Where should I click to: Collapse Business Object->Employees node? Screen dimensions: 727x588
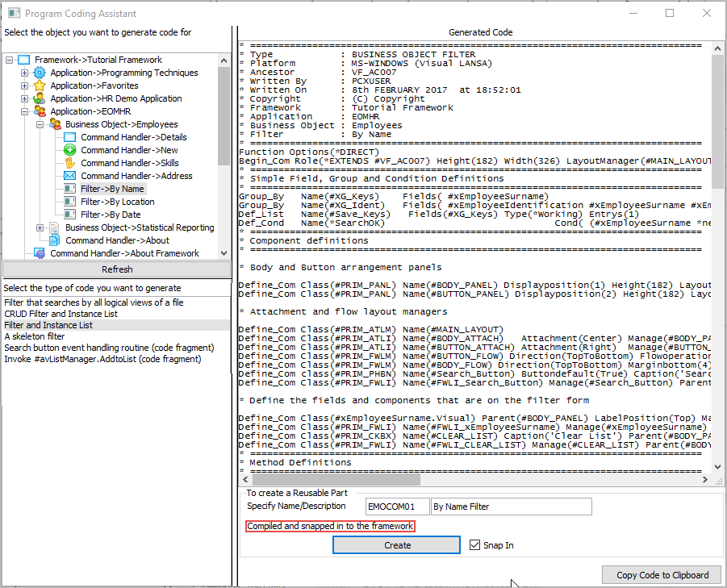(x=40, y=124)
